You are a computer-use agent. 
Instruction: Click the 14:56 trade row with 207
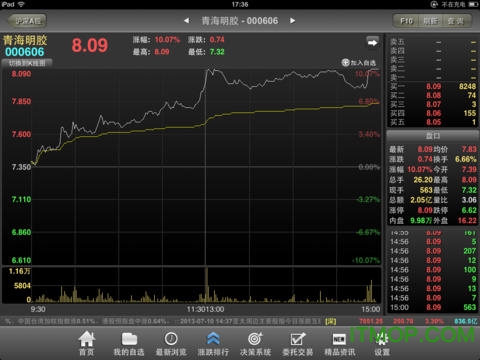pos(433,251)
